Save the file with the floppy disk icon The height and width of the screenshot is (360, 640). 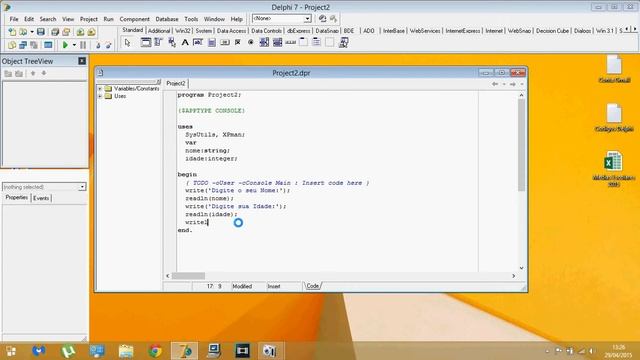[41, 32]
